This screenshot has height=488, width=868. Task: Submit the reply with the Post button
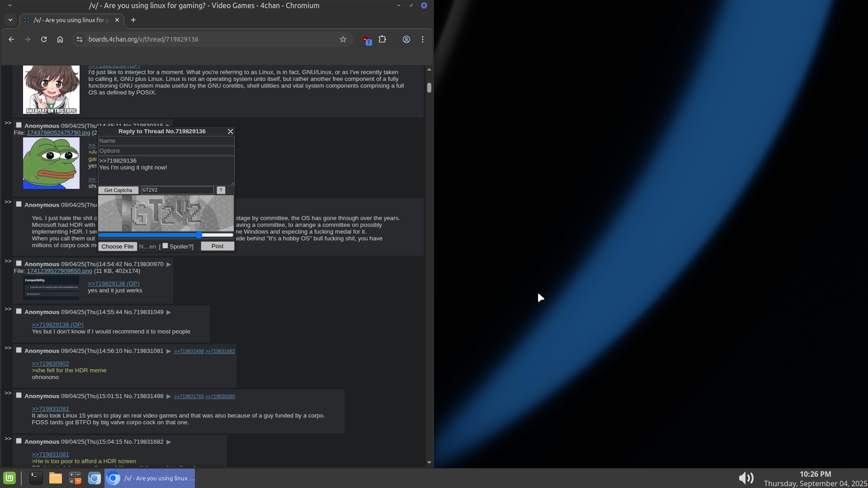(217, 246)
